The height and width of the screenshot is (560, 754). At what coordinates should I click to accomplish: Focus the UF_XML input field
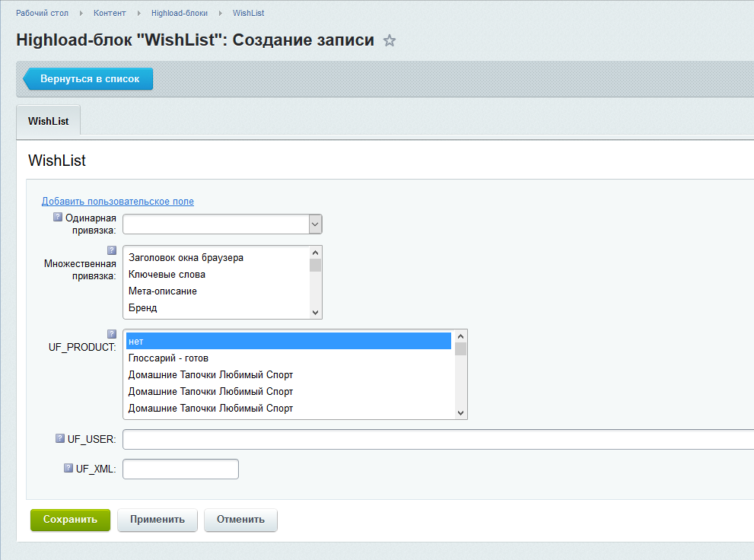[180, 469]
